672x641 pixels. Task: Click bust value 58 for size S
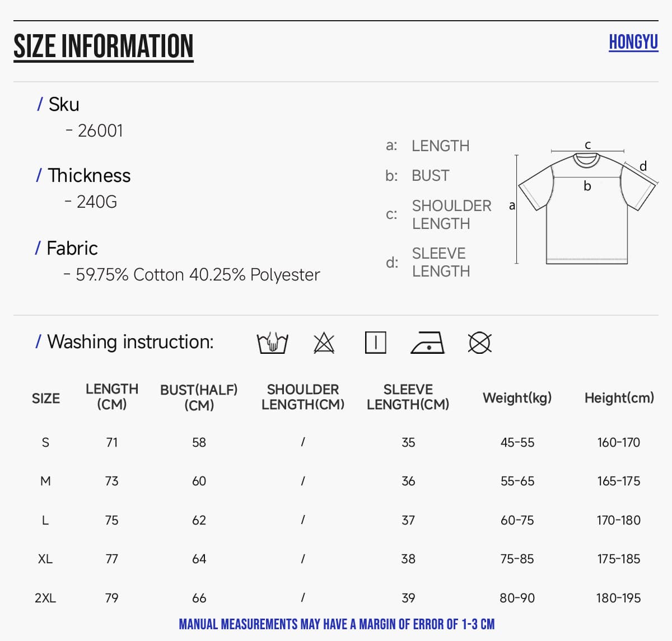[199, 442]
